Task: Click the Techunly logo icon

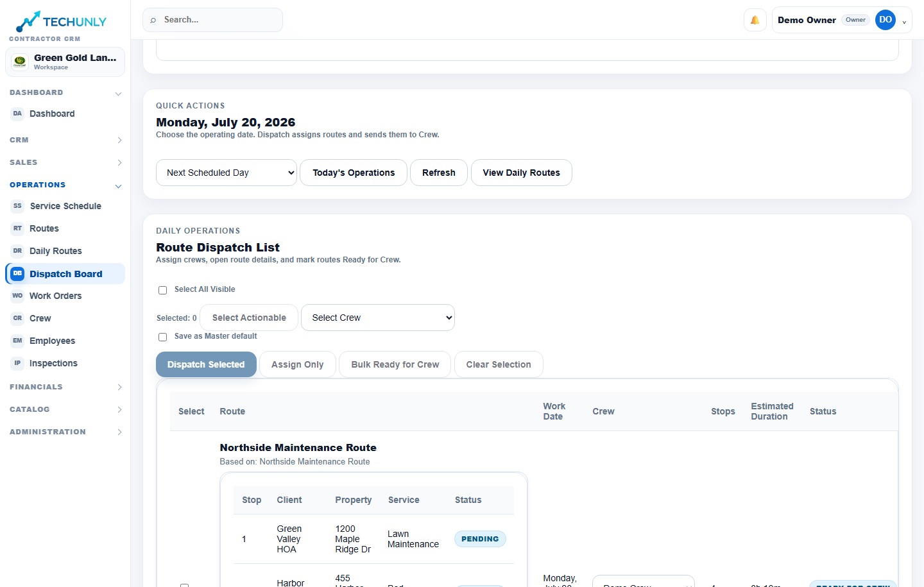Action: [x=28, y=21]
